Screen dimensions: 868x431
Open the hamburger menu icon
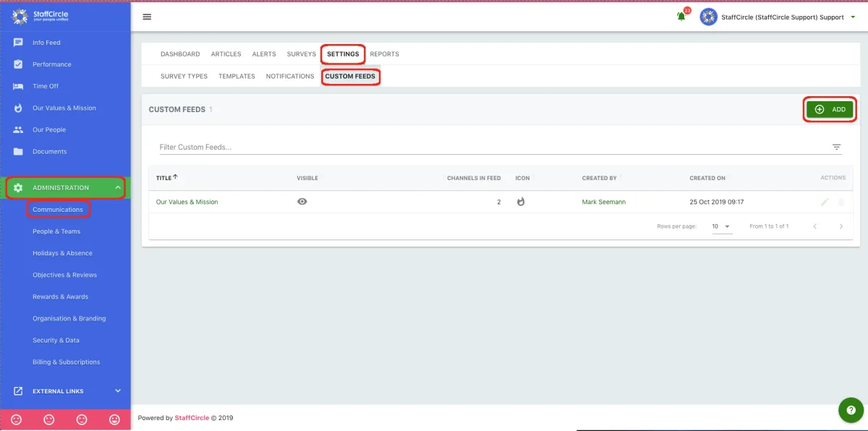click(x=147, y=17)
